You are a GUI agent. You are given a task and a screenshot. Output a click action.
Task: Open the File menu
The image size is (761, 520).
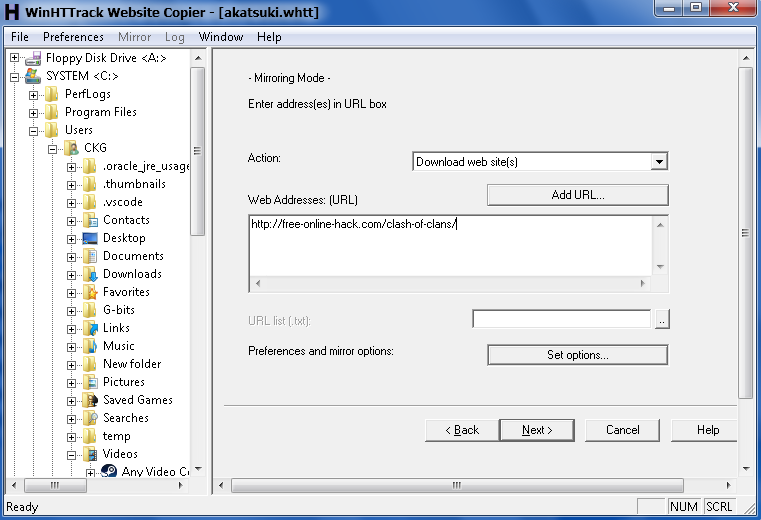(20, 37)
